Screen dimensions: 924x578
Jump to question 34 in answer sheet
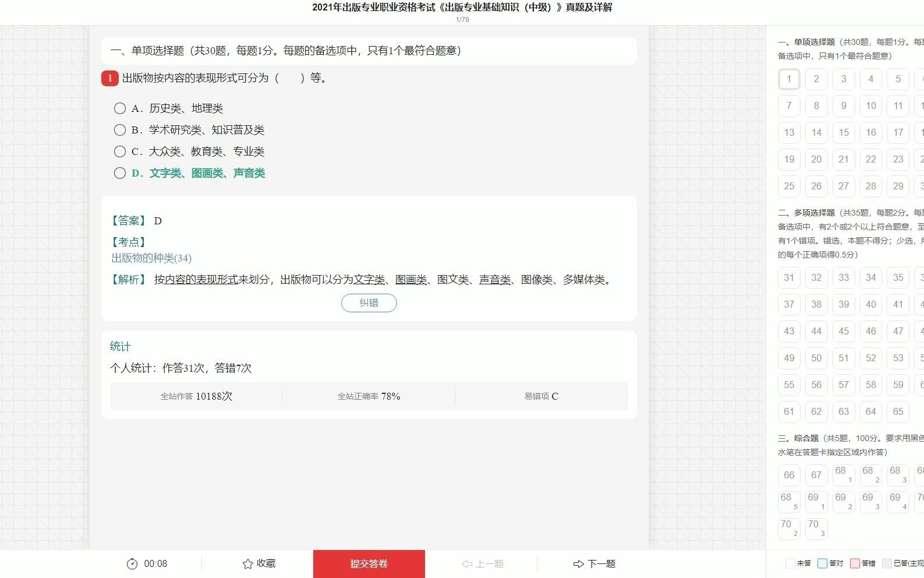871,278
